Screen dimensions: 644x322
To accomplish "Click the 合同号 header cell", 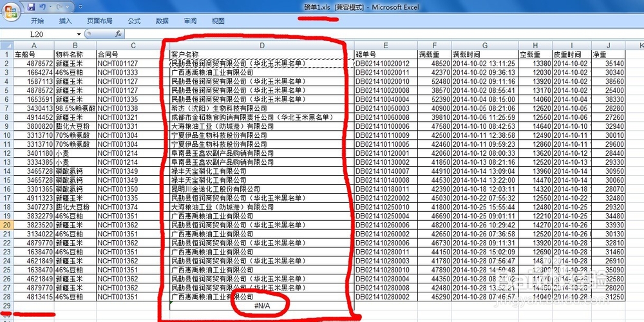I will click(133, 54).
